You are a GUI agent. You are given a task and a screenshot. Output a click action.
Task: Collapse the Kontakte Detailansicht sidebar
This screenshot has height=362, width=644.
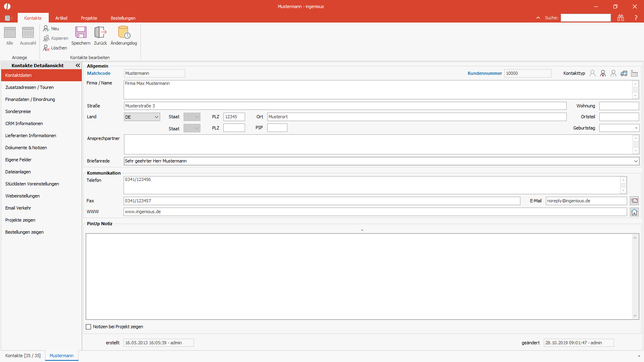pyautogui.click(x=78, y=65)
